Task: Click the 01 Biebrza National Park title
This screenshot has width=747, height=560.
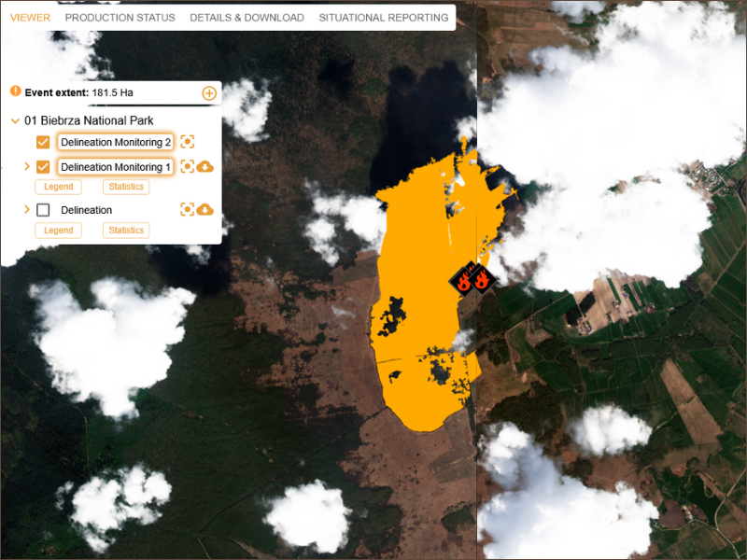Action: coord(89,121)
